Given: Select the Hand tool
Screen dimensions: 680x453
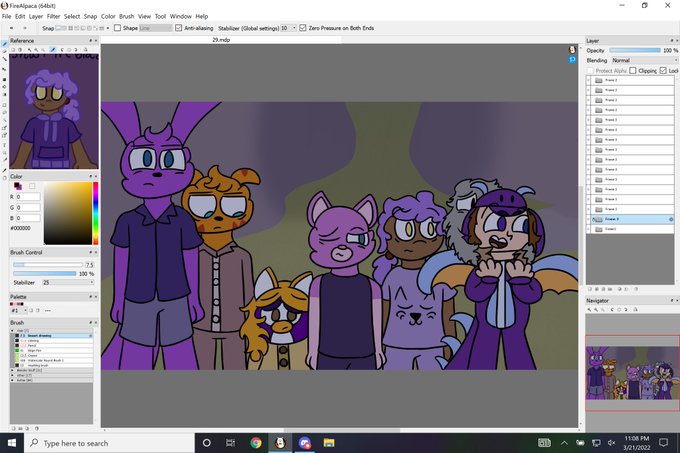Looking at the screenshot, I should [x=4, y=178].
